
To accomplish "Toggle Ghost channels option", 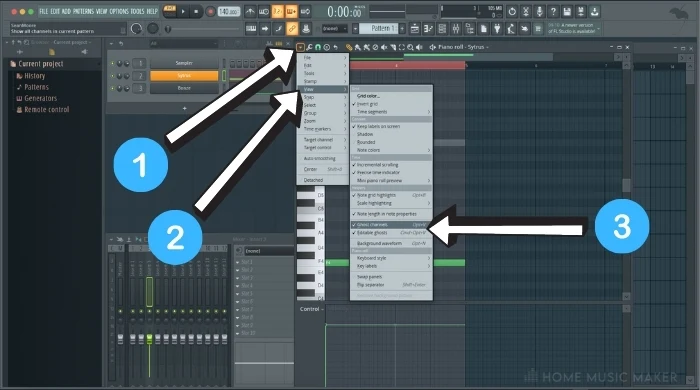I will pos(391,225).
